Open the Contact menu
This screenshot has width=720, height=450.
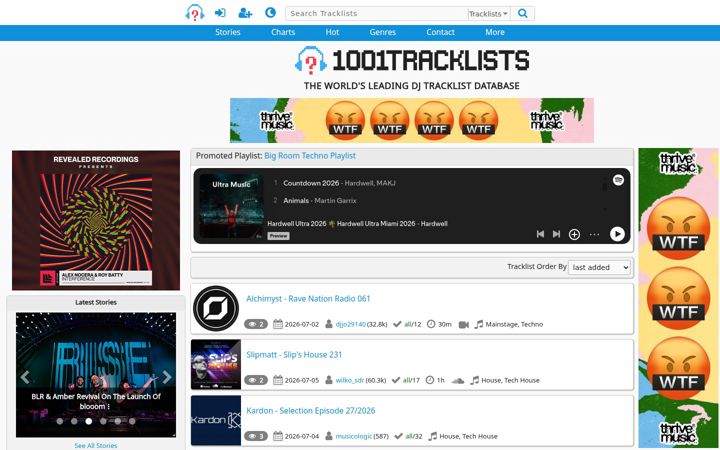pos(440,32)
